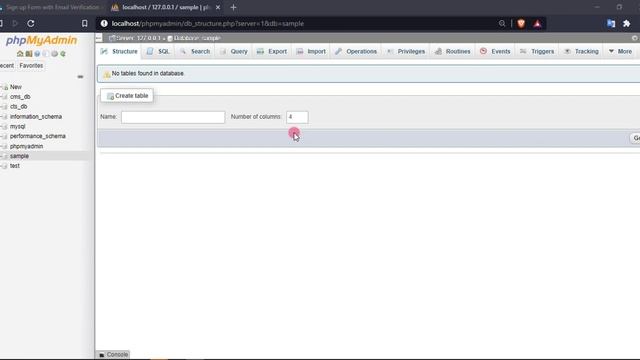Select the mysql database
The height and width of the screenshot is (360, 640).
[x=18, y=127]
